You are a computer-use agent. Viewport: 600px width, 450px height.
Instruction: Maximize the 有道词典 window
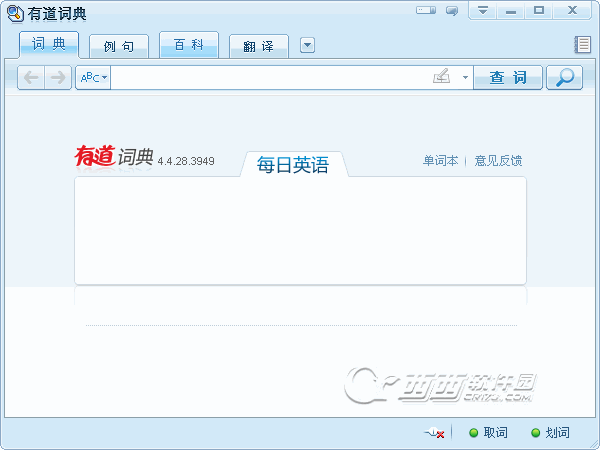[x=539, y=10]
